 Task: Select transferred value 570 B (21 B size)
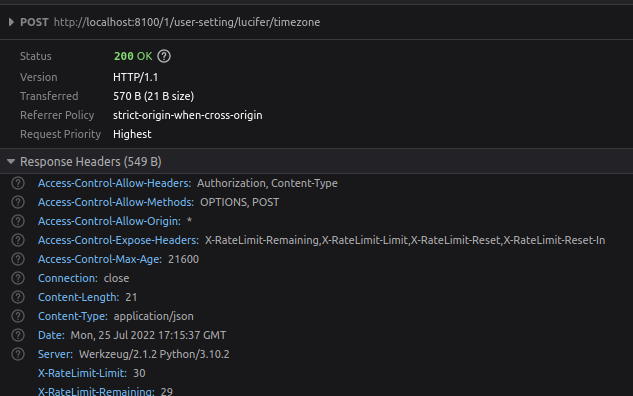pyautogui.click(x=153, y=96)
